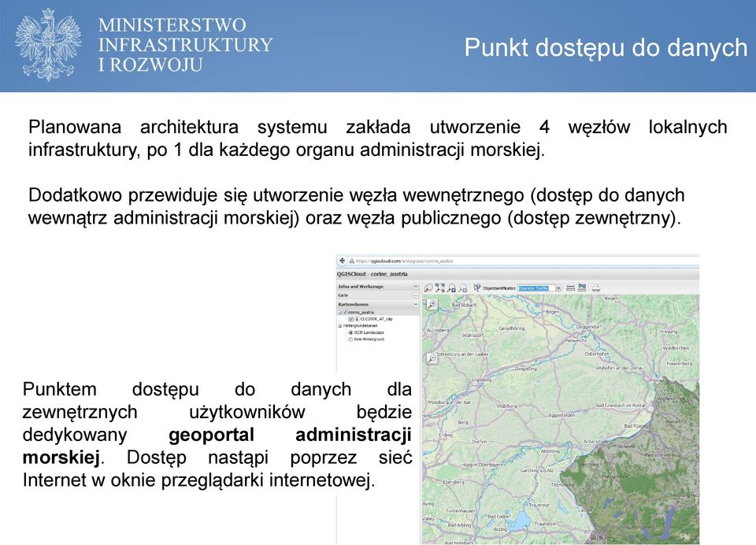Click the Dingolfing label on the map
This screenshot has height=545, width=756.
pos(526,369)
